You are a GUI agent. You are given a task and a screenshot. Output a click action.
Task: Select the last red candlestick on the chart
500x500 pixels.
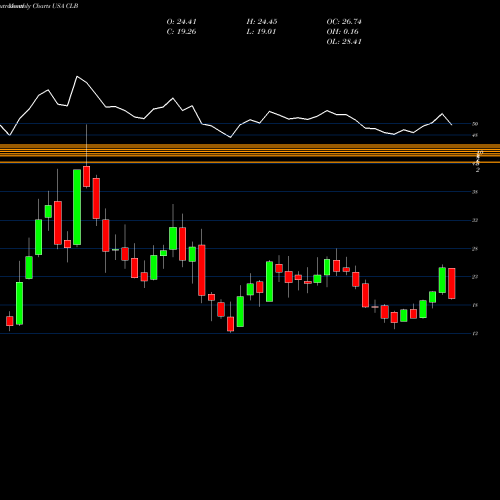pyautogui.click(x=452, y=283)
